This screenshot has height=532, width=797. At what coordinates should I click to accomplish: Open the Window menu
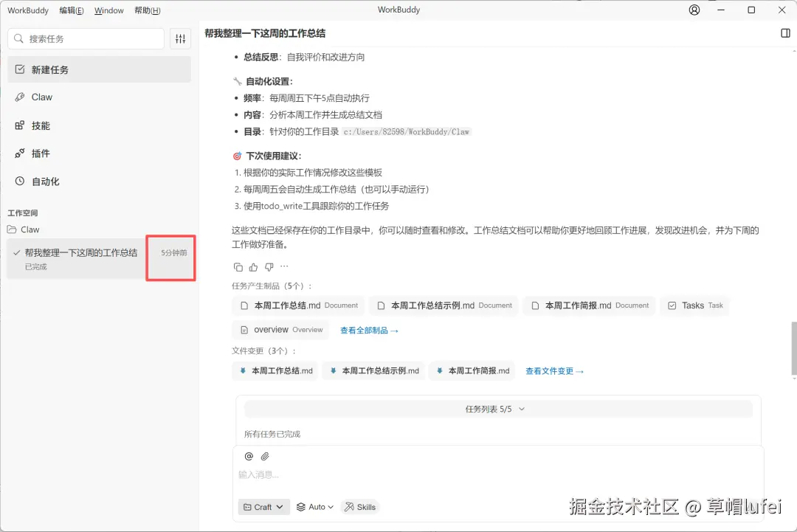108,10
